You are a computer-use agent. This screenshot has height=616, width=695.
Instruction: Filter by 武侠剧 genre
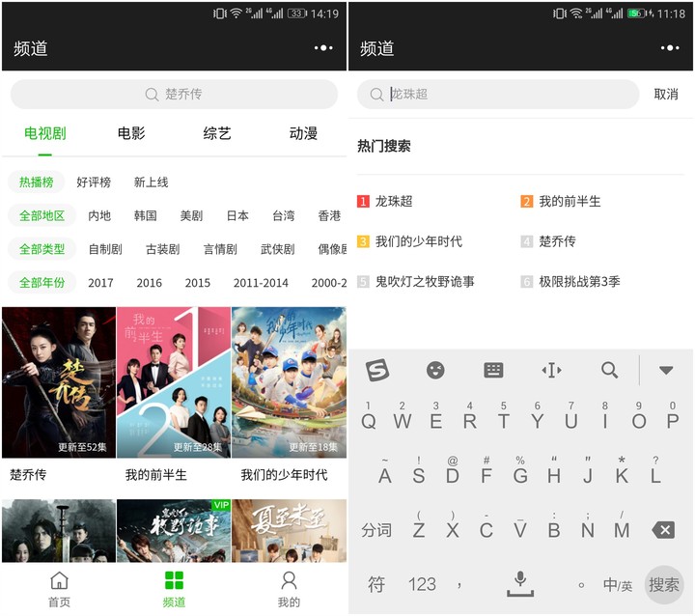pos(277,249)
